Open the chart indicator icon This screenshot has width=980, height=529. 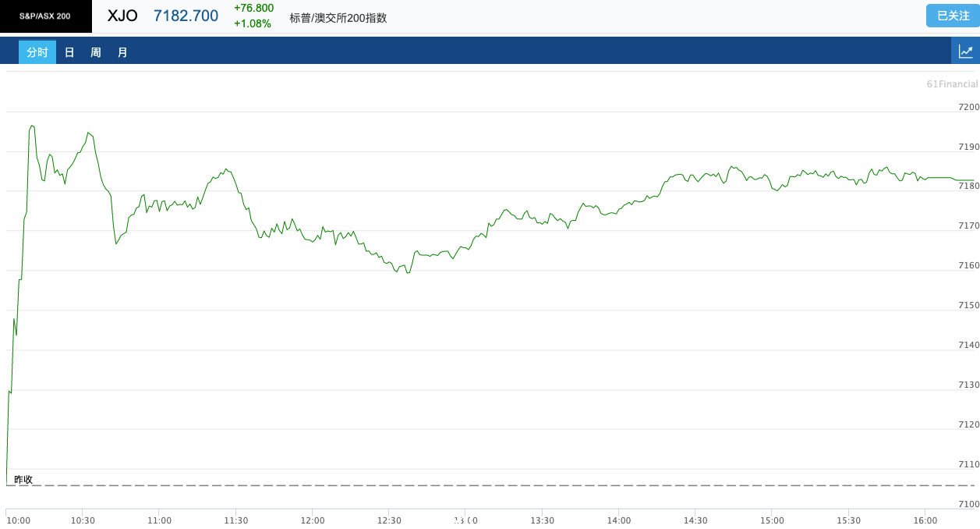(x=966, y=52)
